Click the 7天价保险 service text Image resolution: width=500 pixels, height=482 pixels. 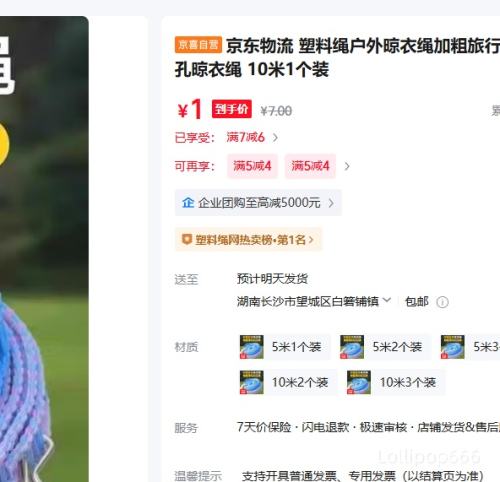[264, 427]
